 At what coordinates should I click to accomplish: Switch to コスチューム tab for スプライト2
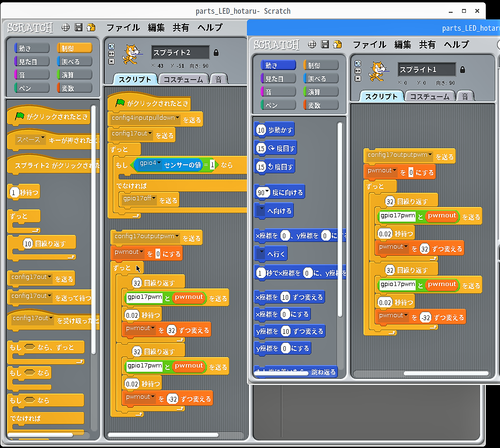pos(183,80)
